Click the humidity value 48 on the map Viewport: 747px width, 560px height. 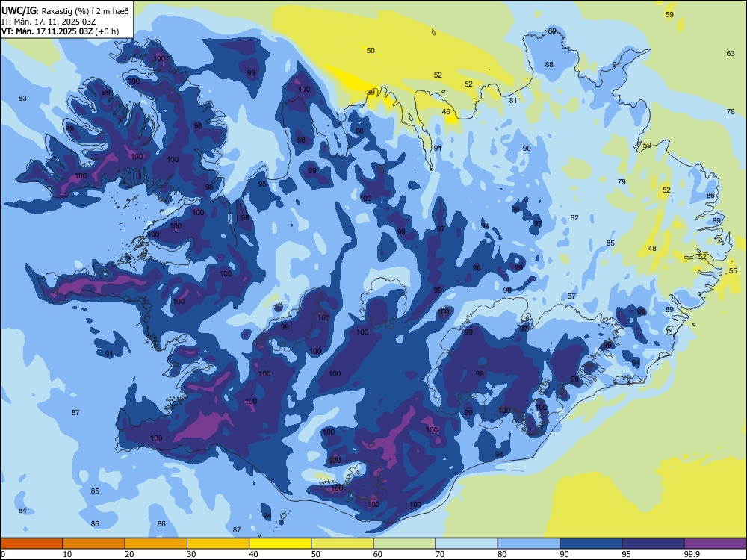click(652, 248)
